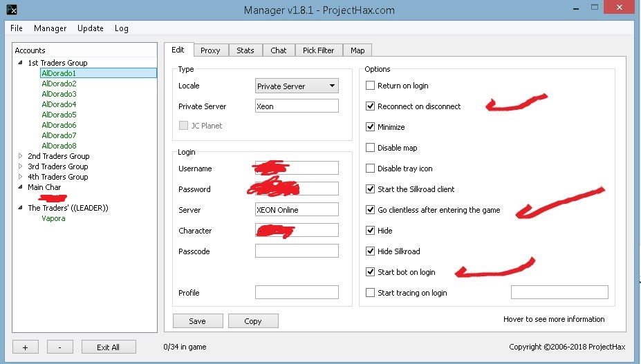The height and width of the screenshot is (364, 641).
Task: Open the Manager menu
Action: [50, 28]
